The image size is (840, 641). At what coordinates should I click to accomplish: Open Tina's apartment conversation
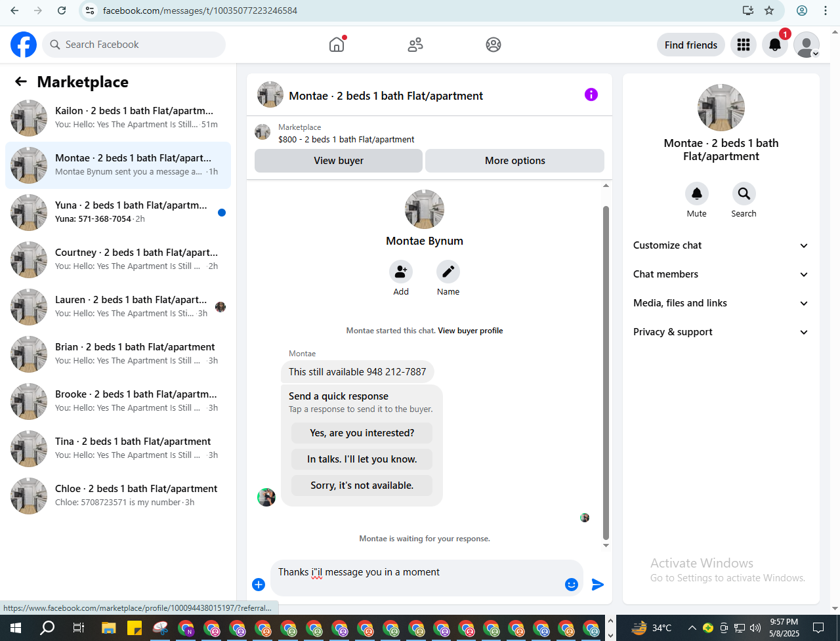(x=118, y=449)
